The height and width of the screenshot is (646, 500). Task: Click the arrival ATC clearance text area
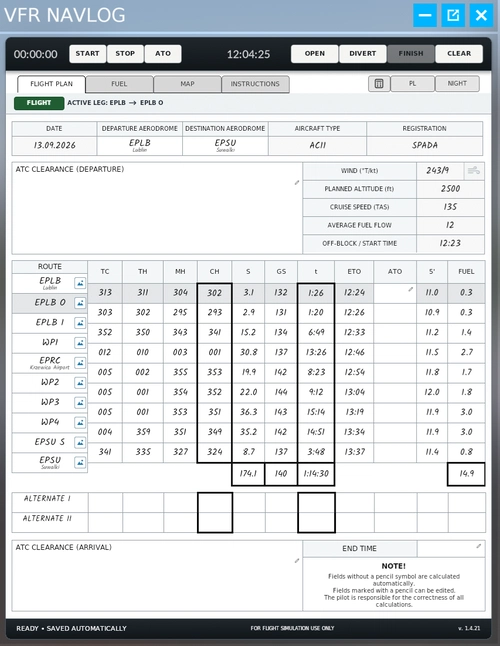point(157,576)
